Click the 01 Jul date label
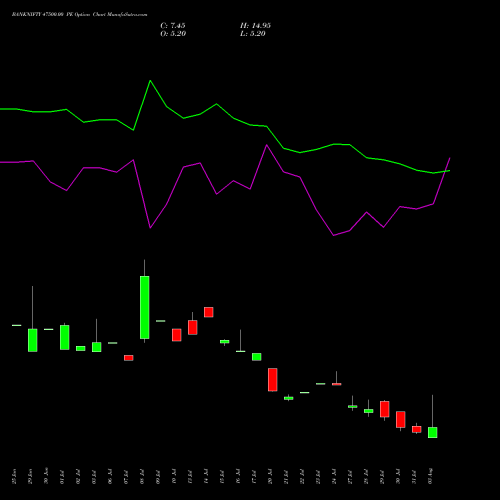This screenshot has width=500, height=500. 63,476
